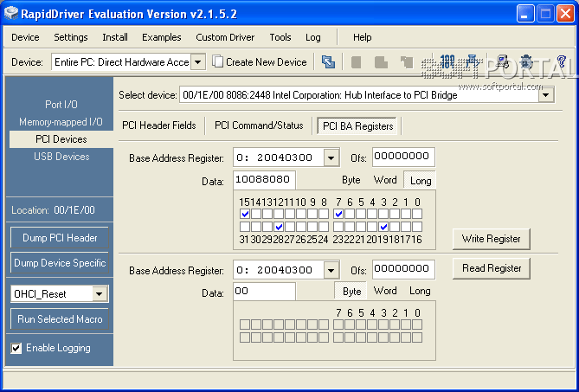The width and height of the screenshot is (579, 392).
Task: Click the Write Register button
Action: [x=491, y=239]
